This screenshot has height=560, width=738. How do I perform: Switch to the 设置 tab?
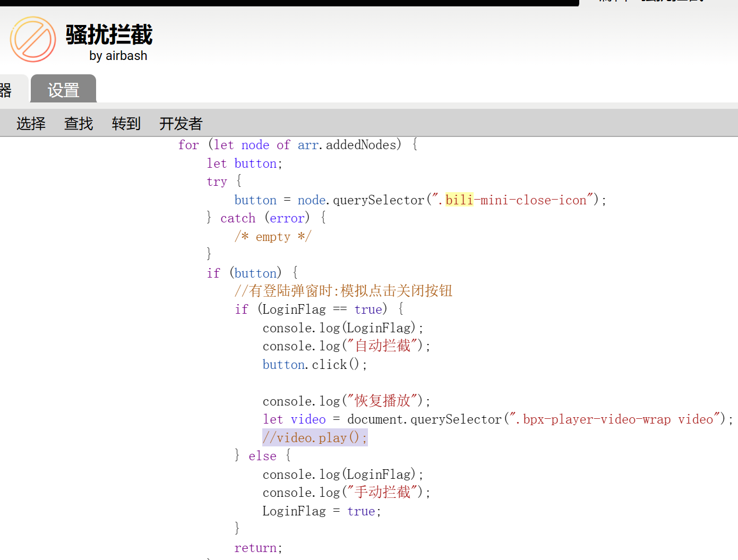point(63,90)
